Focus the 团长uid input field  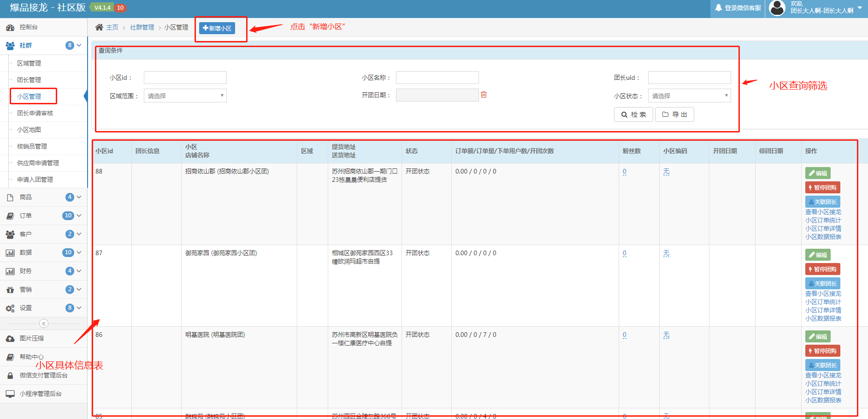coord(690,78)
